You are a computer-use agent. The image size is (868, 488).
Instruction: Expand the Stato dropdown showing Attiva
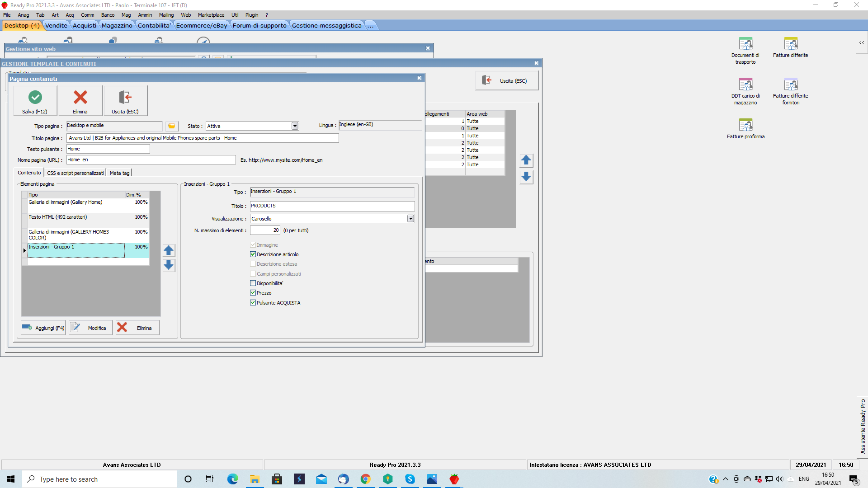coord(295,126)
